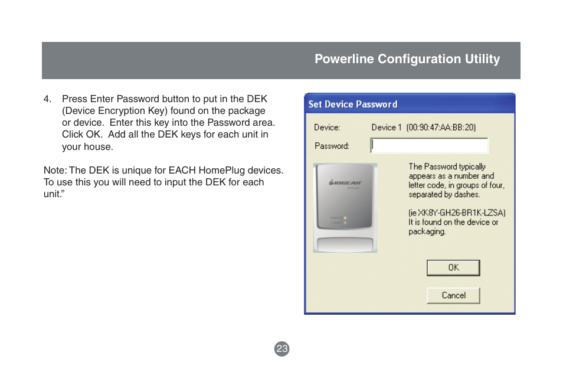Click the Password input field
Screen dimensions: 563x392
(x=429, y=145)
